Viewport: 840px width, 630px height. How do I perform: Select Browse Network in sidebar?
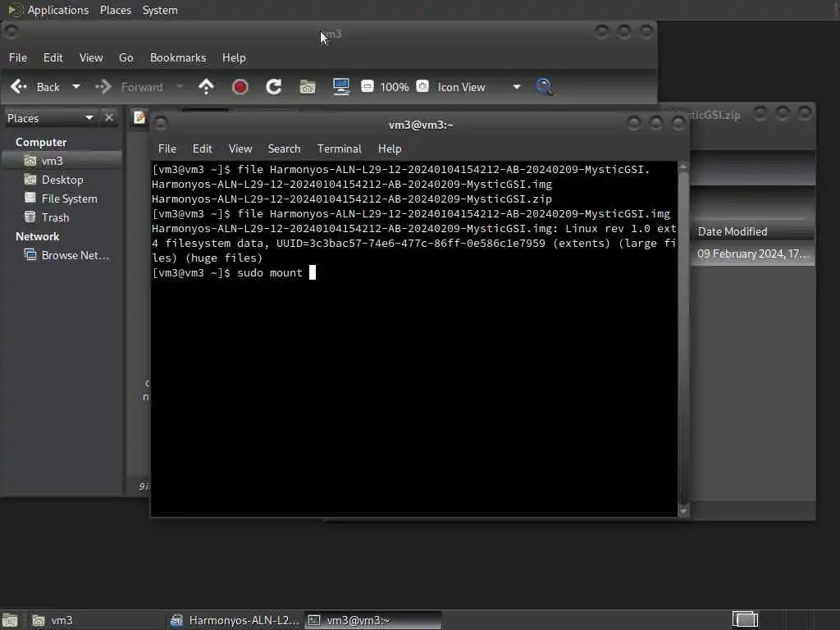62,256
